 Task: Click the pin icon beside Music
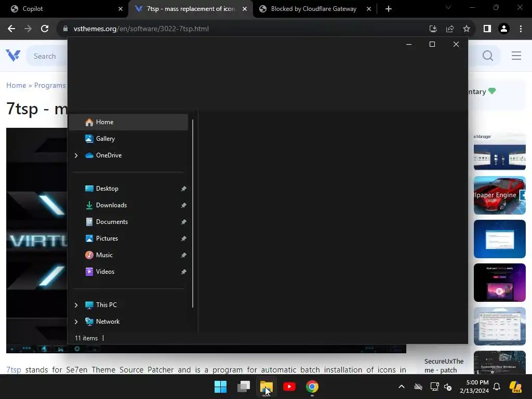[183, 255]
